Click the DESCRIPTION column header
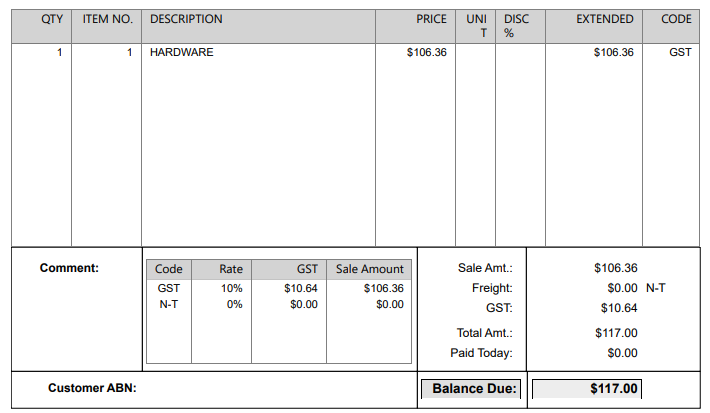 tap(186, 19)
